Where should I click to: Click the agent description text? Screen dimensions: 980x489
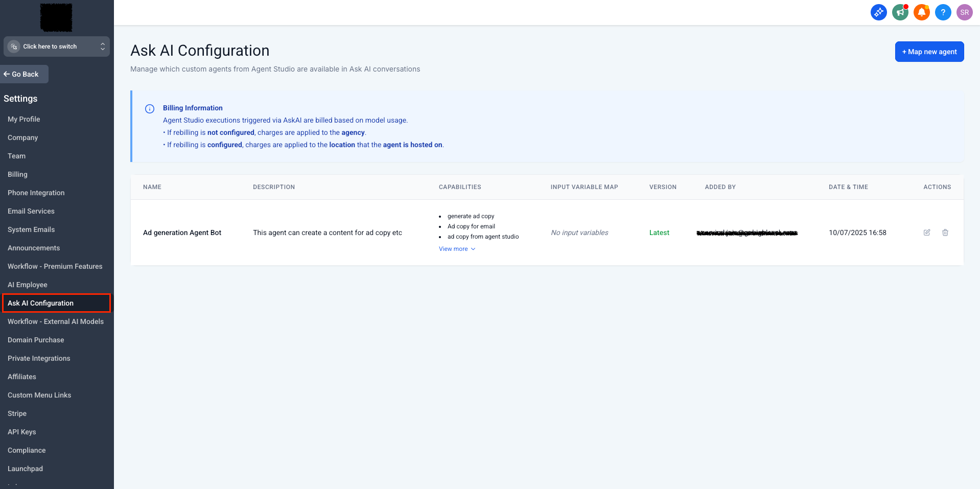click(328, 232)
